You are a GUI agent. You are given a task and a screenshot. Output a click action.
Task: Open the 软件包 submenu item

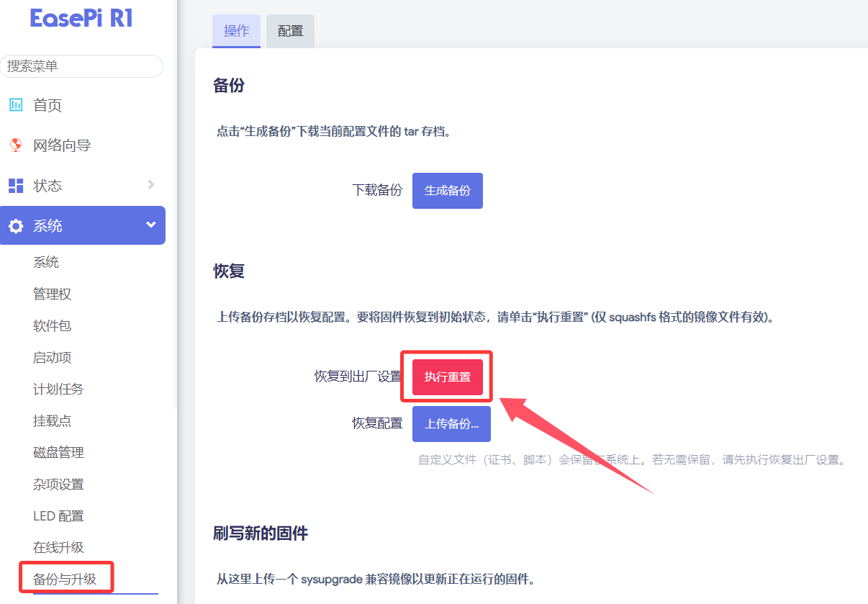(x=52, y=326)
